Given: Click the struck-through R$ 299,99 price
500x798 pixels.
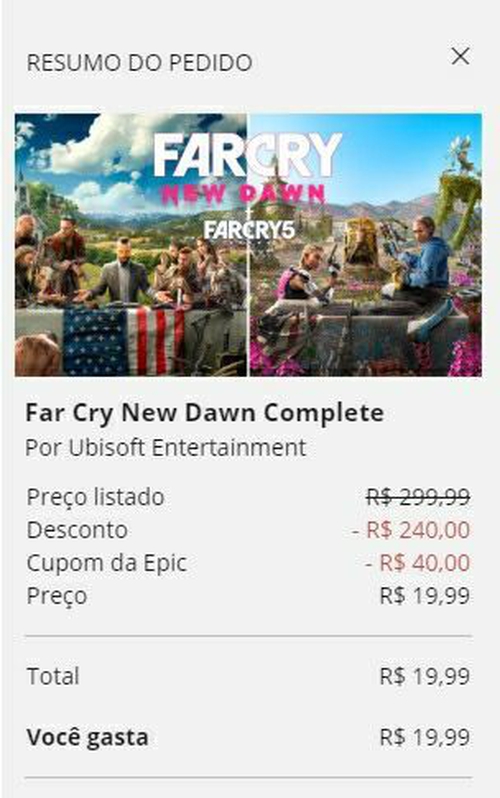Looking at the screenshot, I should [x=418, y=497].
